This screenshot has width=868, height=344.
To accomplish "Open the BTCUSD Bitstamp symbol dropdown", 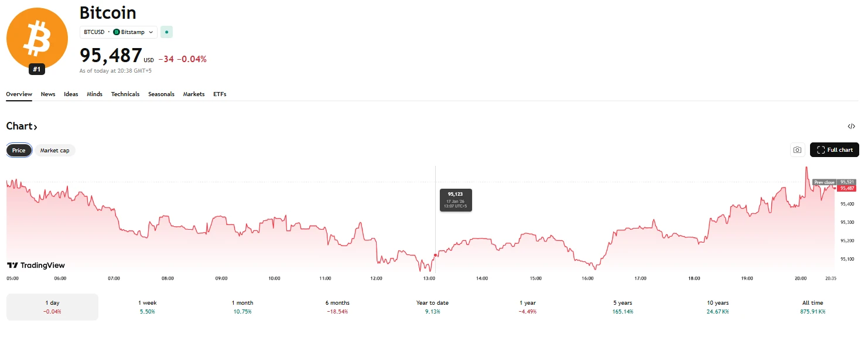I will tap(118, 32).
